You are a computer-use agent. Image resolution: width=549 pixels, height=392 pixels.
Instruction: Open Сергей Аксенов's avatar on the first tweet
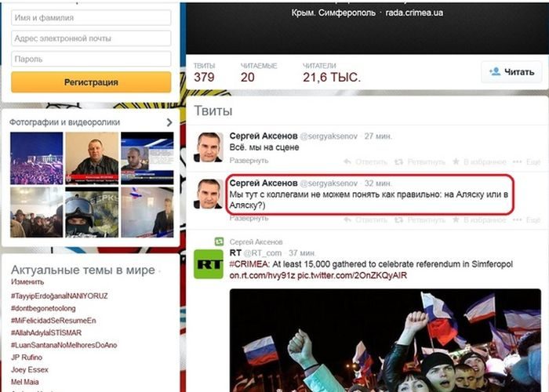pos(209,147)
